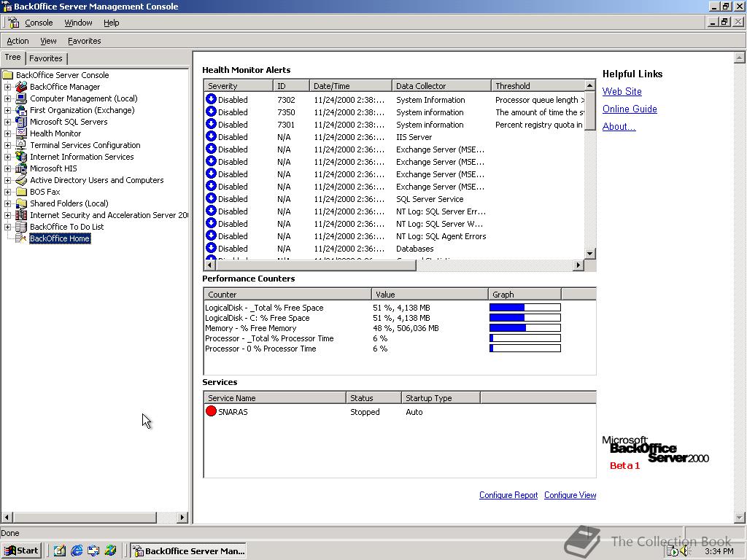Expand the Health Monitor node
Image resolution: width=747 pixels, height=560 pixels.
point(7,133)
